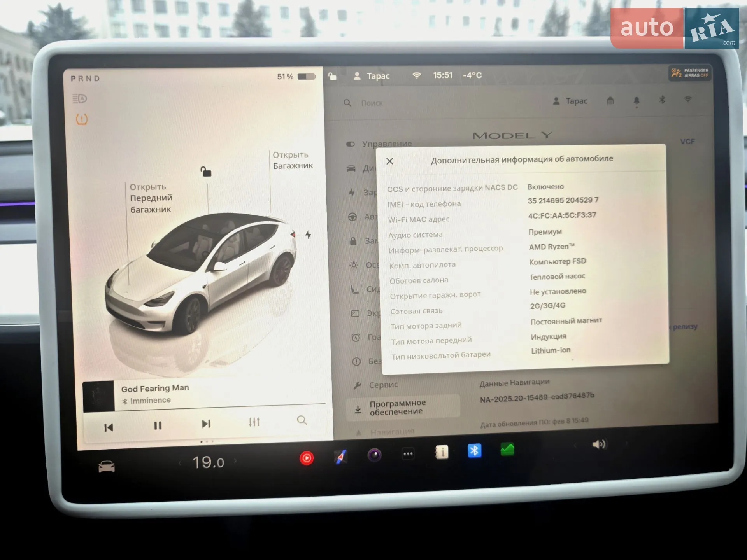Lower the cabin temperature with the left chevron
747x560 pixels.
[x=180, y=463]
